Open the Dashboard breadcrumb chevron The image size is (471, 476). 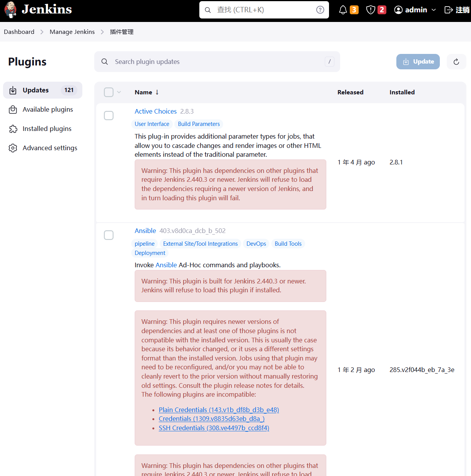pos(42,32)
